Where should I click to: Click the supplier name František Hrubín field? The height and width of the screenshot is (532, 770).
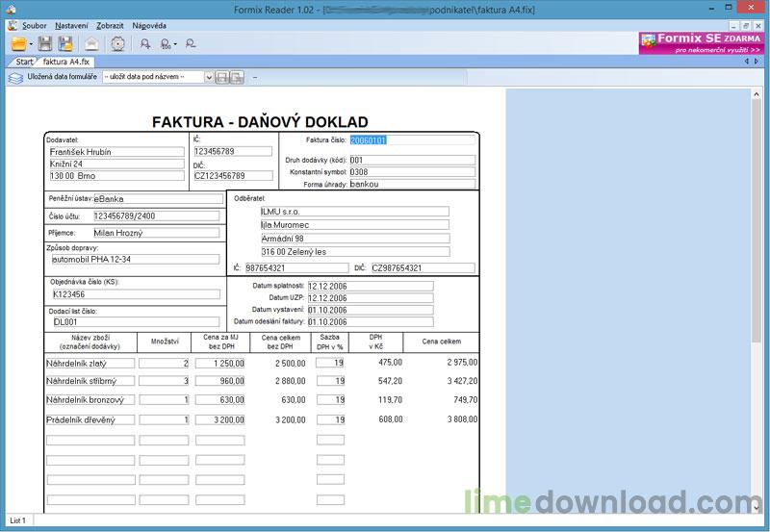[116, 152]
